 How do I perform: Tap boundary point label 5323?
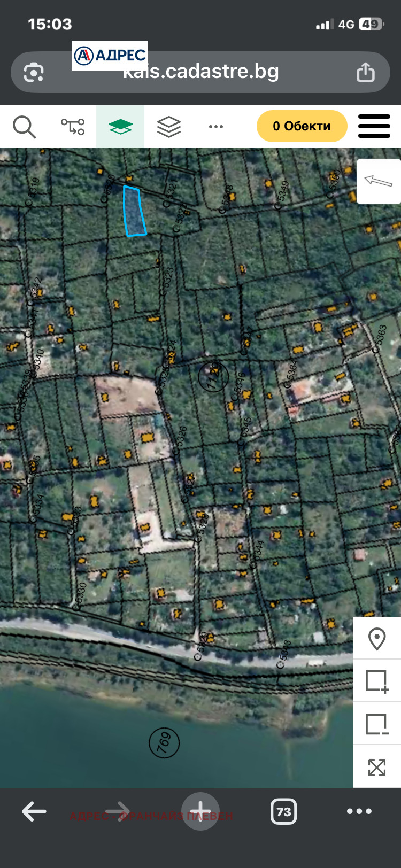[167, 279]
